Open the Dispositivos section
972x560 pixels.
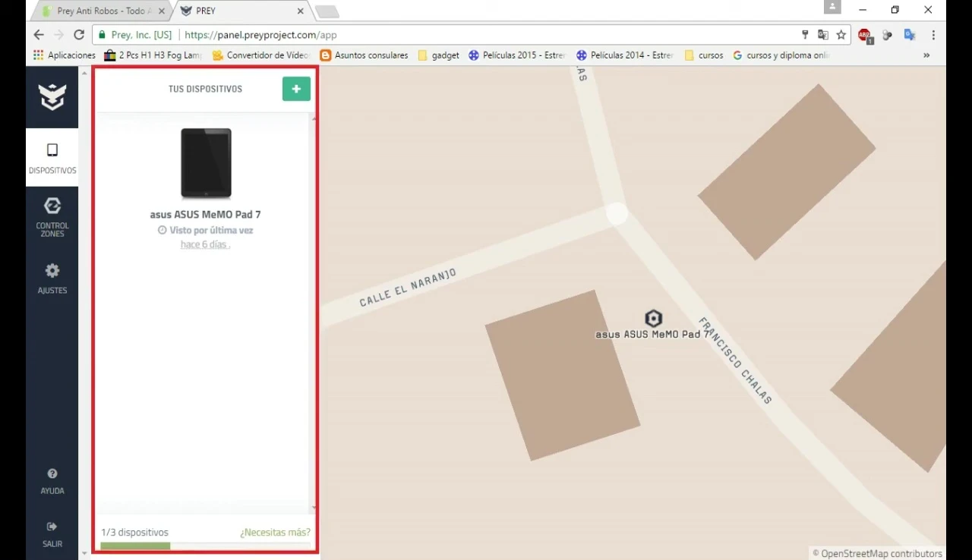52,158
